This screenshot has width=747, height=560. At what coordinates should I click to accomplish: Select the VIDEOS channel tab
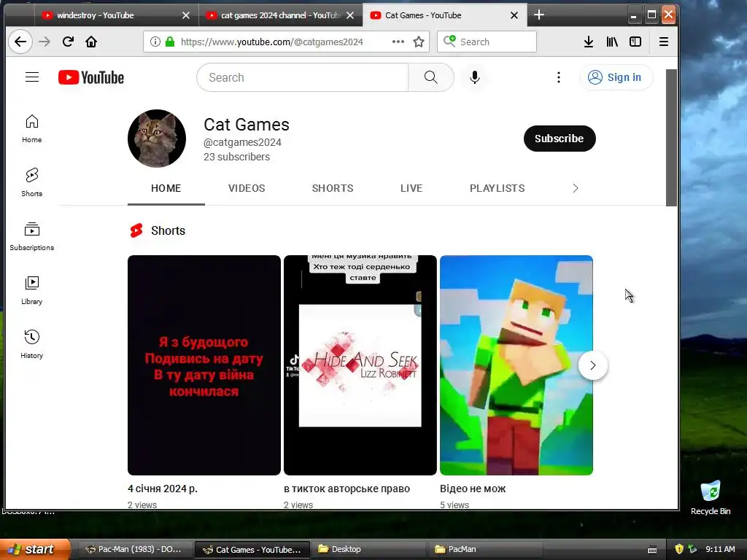[x=247, y=188]
